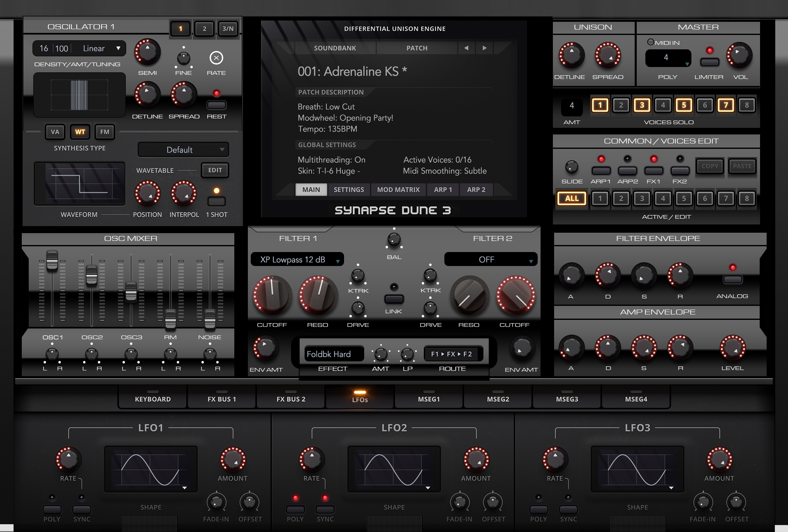Click the F1 FX F2 route selector
The width and height of the screenshot is (788, 532).
point(453,354)
